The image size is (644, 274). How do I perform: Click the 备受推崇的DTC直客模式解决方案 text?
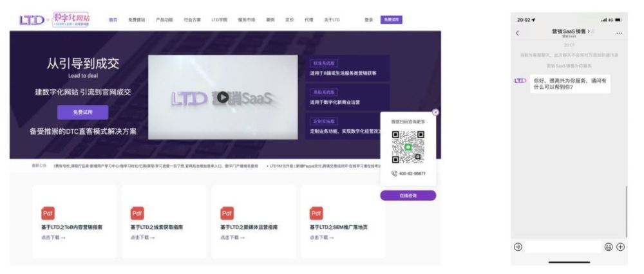tap(83, 132)
